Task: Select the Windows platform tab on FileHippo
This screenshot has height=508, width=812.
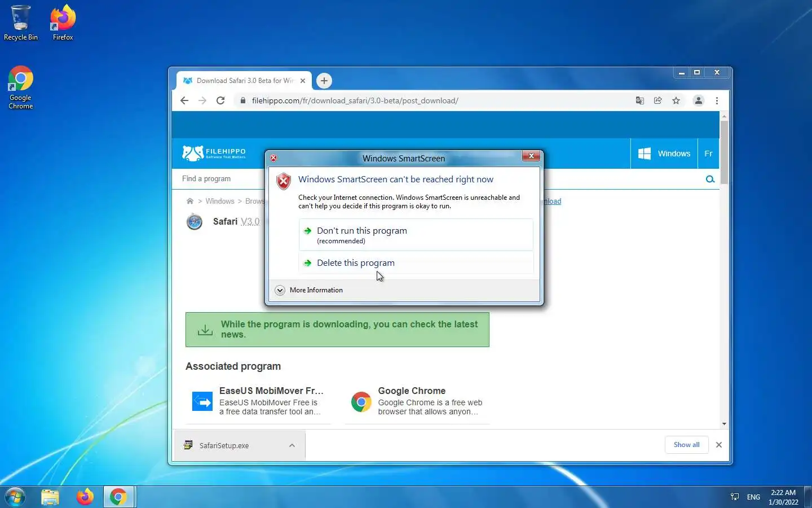Action: pyautogui.click(x=664, y=154)
